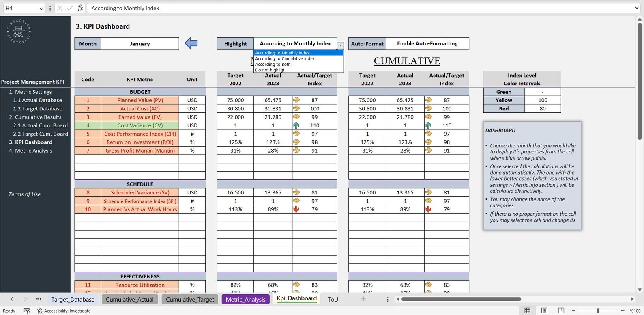This screenshot has height=315, width=644.
Task: Click the horizontal scrollbar left arrow
Action: click(398, 299)
